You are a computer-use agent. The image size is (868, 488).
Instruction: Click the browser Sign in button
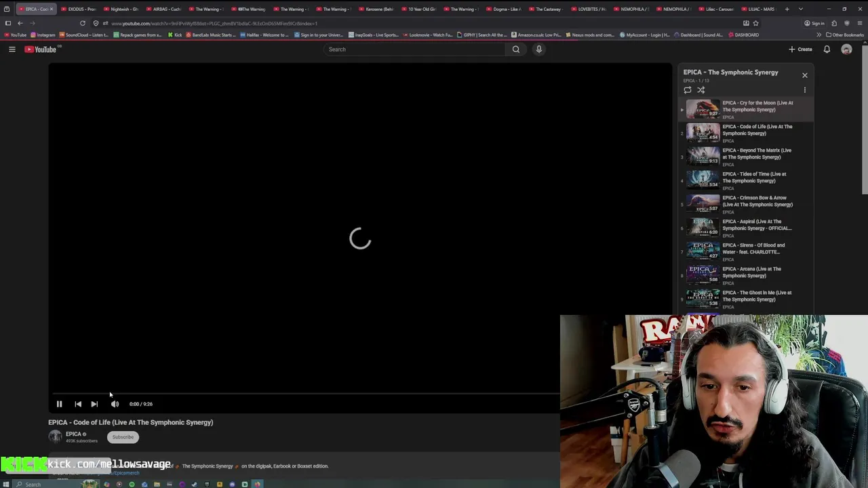click(814, 23)
